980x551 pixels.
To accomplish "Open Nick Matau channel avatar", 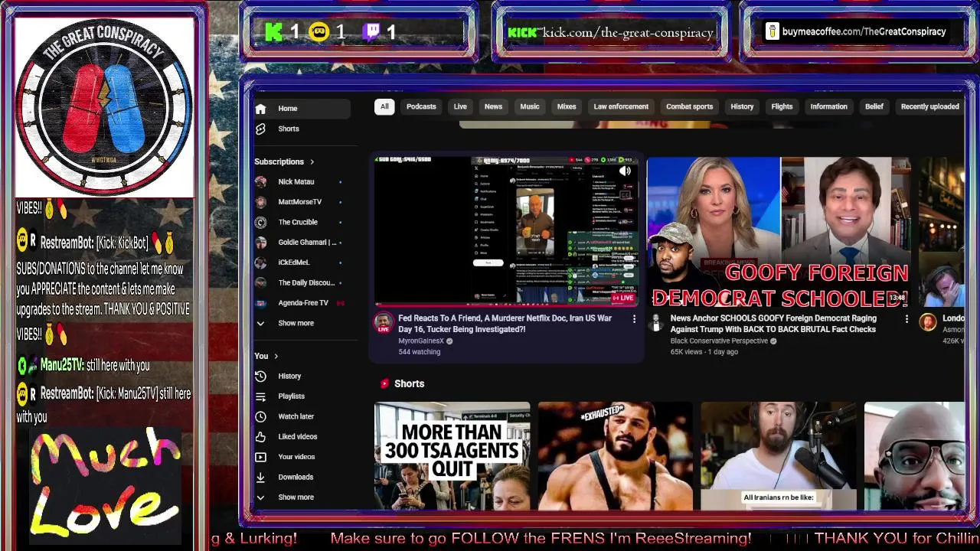I will pos(260,182).
